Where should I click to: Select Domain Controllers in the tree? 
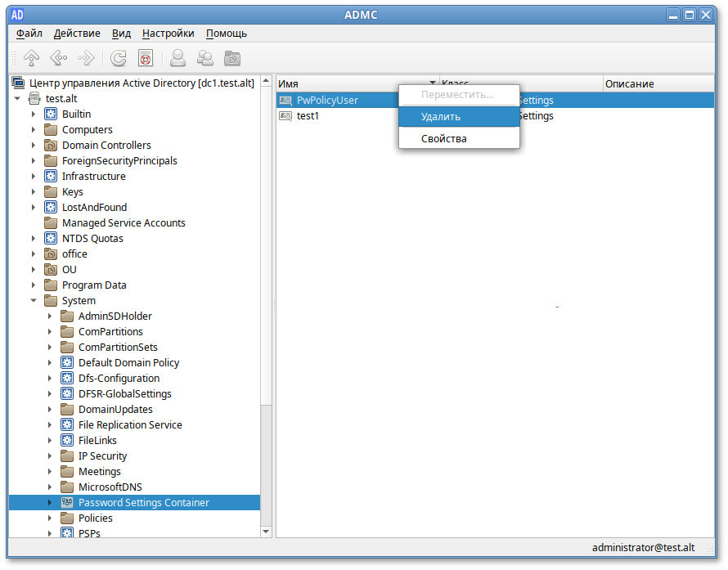(x=106, y=146)
